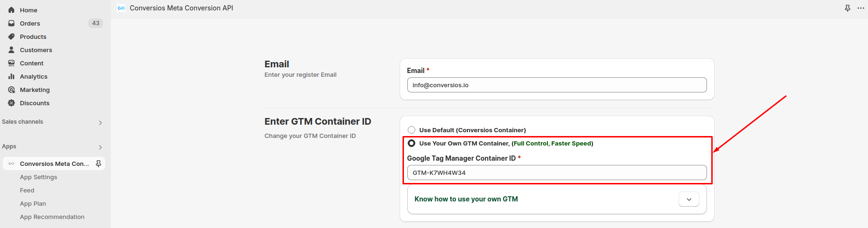Click the Conversios Meta Conversion API title
The height and width of the screenshot is (228, 868).
coord(181,8)
